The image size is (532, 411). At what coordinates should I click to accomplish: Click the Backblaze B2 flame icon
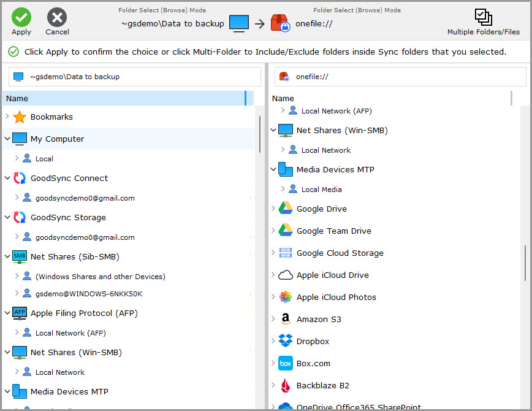(285, 385)
